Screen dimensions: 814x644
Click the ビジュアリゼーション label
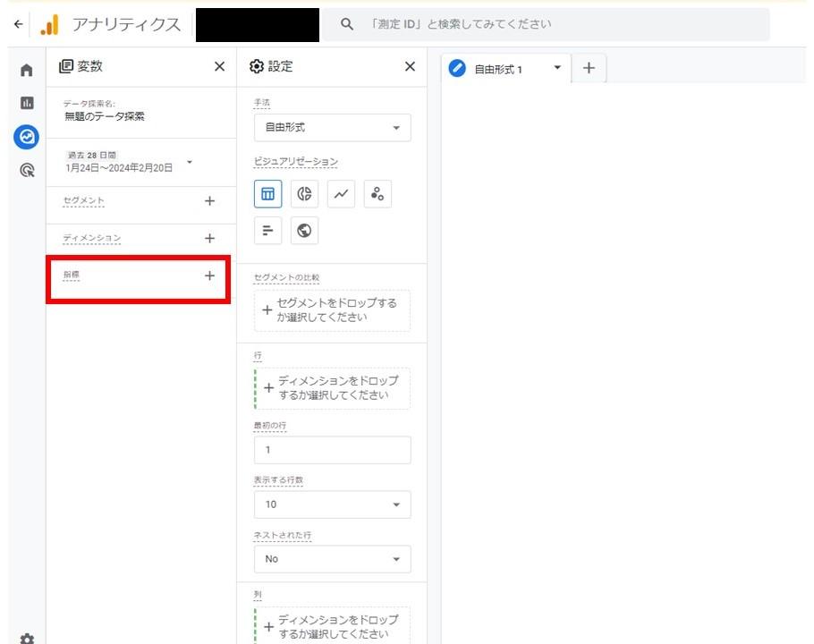296,161
